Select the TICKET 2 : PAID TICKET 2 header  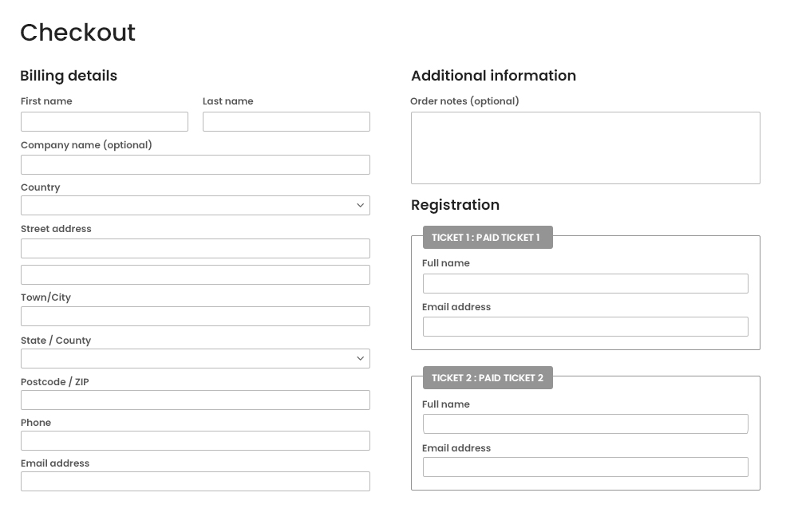(488, 377)
